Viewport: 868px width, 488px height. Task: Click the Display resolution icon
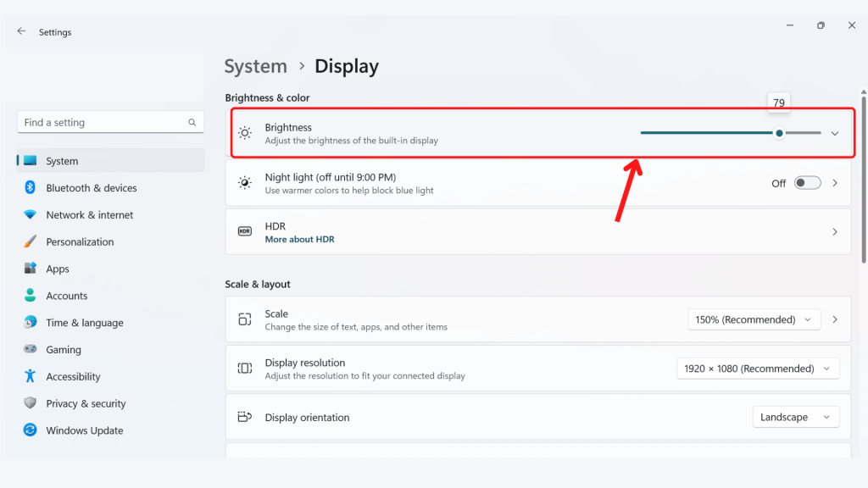tap(245, 369)
